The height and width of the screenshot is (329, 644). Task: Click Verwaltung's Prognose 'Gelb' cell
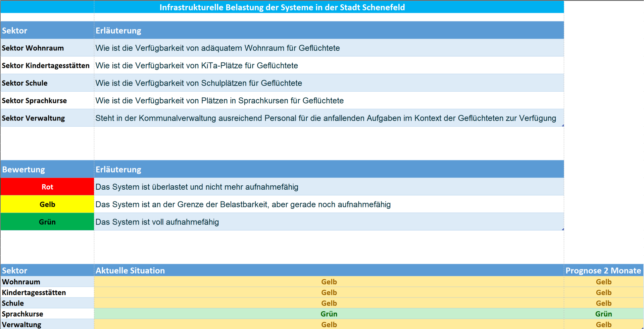point(603,324)
